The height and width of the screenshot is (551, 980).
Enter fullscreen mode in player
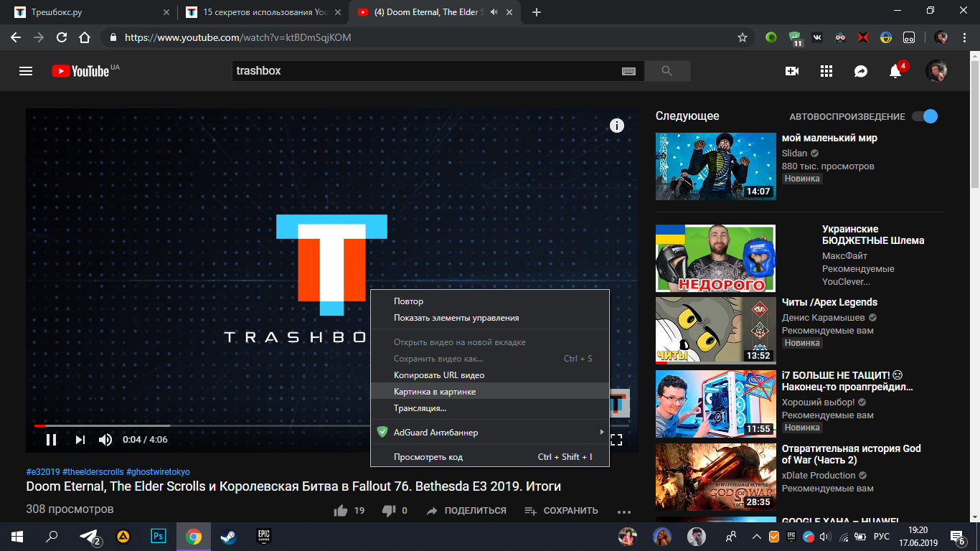click(x=616, y=440)
